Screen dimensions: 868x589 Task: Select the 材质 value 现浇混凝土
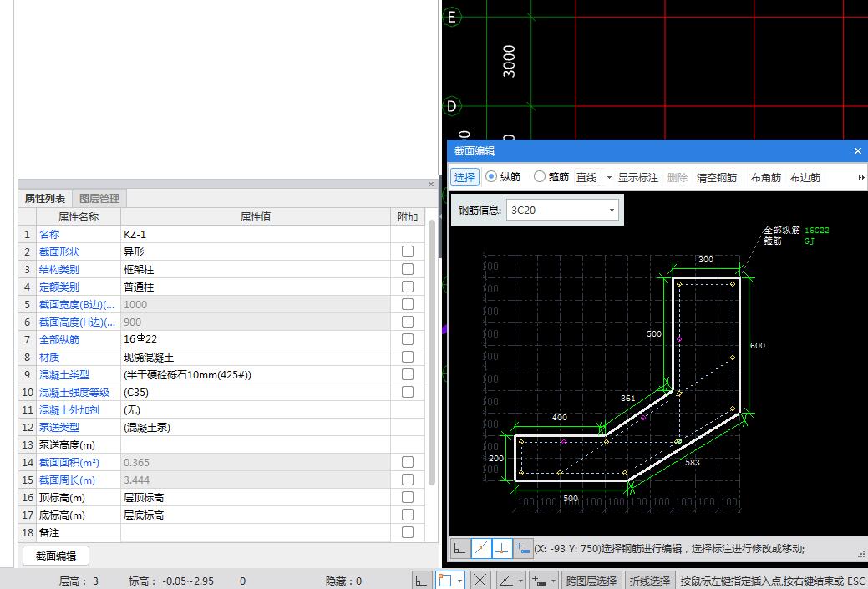pyautogui.click(x=255, y=357)
